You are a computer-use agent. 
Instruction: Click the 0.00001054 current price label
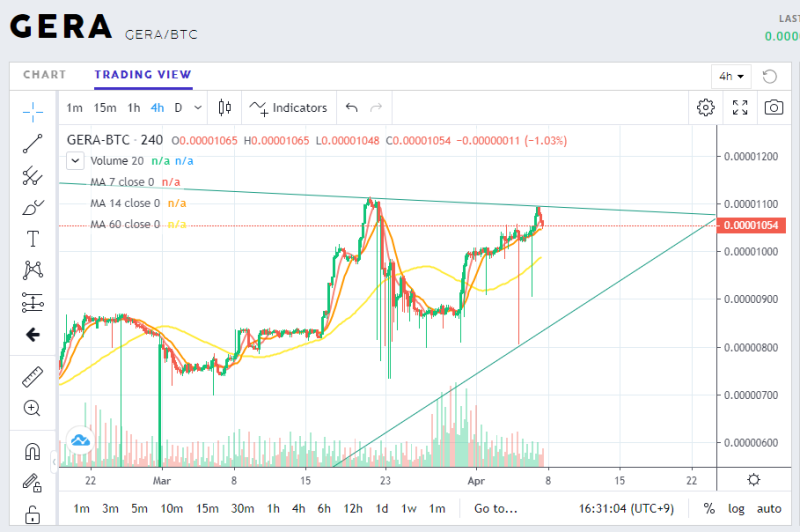(751, 225)
